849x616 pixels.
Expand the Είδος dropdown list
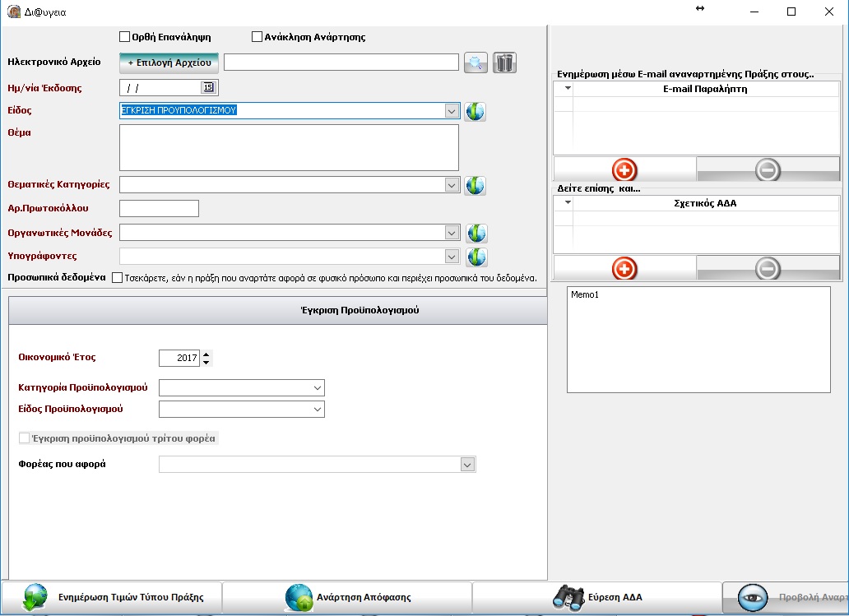pos(452,111)
